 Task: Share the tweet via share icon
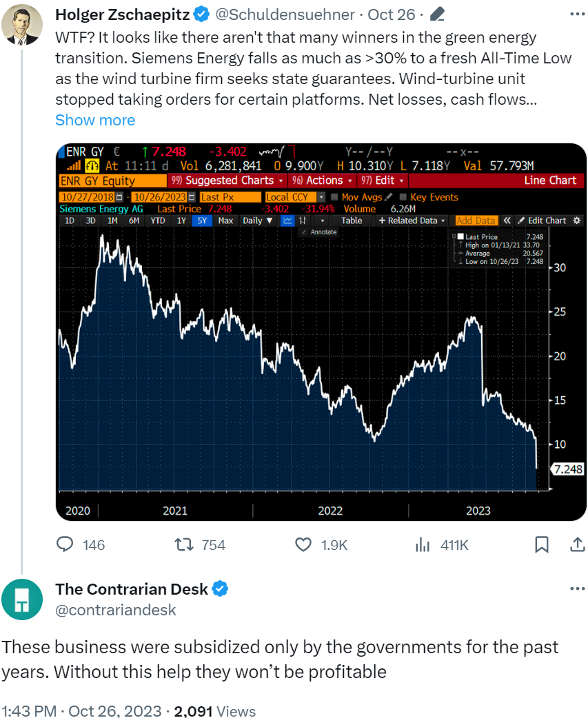[576, 545]
